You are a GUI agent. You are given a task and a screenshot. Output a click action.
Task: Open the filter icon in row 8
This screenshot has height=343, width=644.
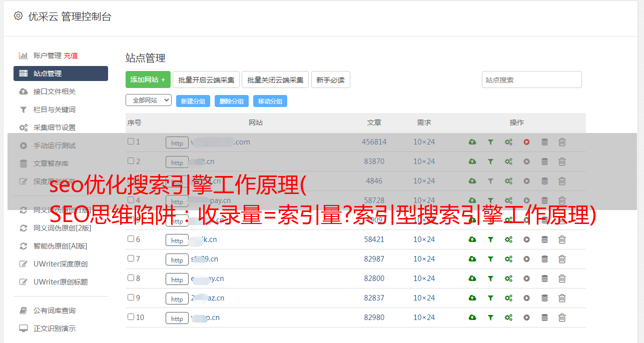pyautogui.click(x=490, y=278)
